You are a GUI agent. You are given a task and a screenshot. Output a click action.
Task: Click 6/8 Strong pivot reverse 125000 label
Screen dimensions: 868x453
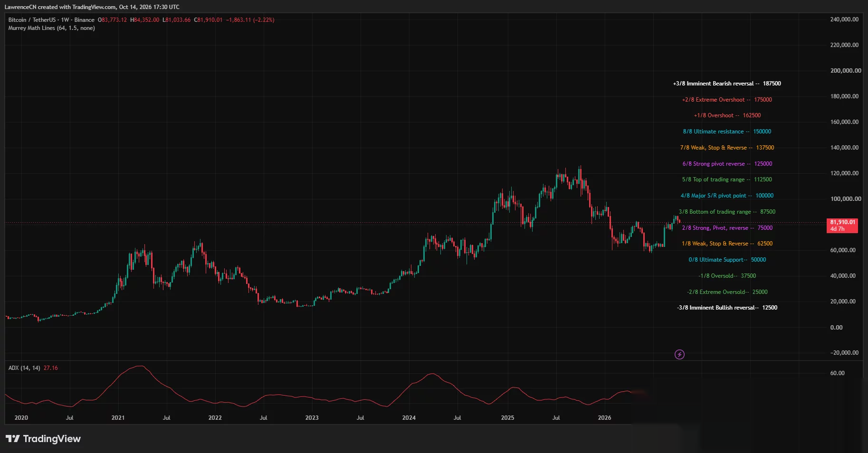[727, 164]
